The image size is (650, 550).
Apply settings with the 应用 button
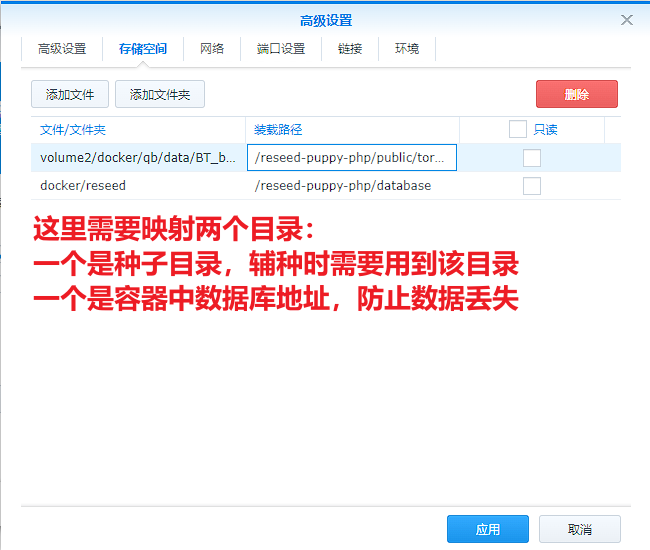click(x=487, y=529)
